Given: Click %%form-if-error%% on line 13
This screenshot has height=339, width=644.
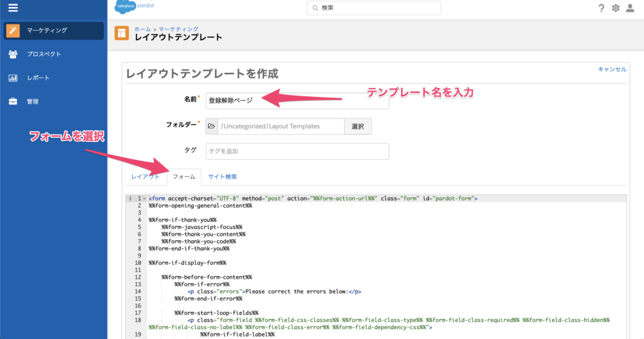Looking at the screenshot, I should [x=202, y=284].
